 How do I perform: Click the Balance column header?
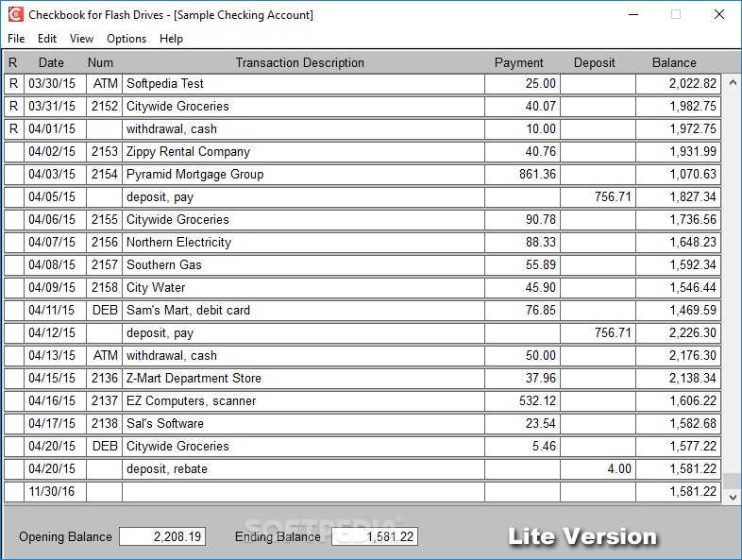[674, 62]
